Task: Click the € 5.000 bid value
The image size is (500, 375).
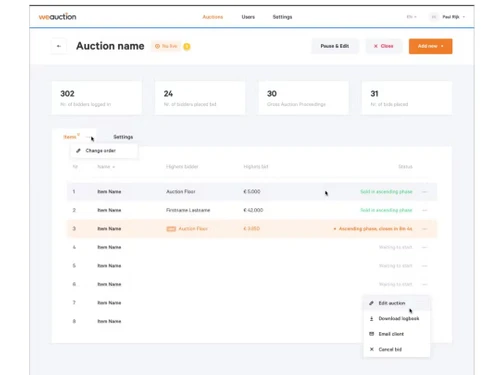Action: [x=252, y=192]
